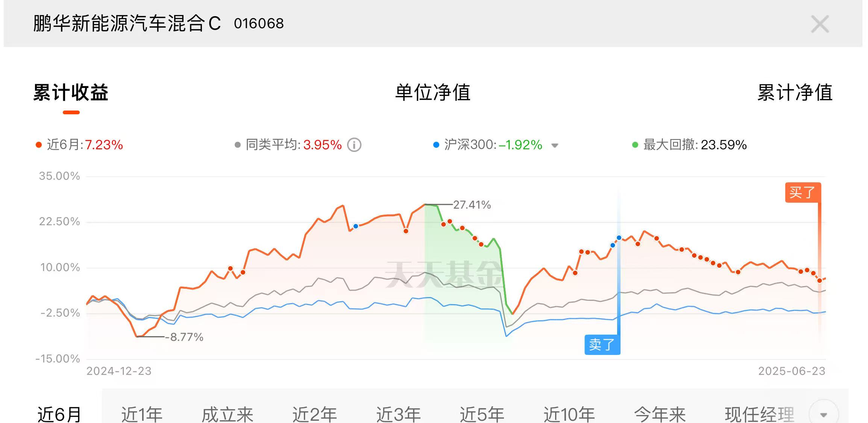Click the 卖了 sell marker flag
Screen dimensions: 868x423
coord(602,344)
